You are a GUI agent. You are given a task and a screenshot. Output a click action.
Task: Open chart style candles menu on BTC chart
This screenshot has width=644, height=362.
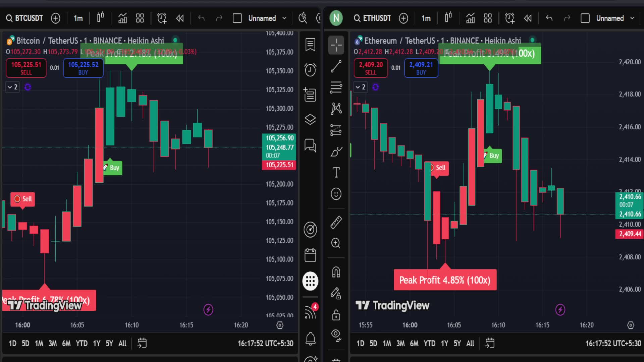click(x=100, y=17)
